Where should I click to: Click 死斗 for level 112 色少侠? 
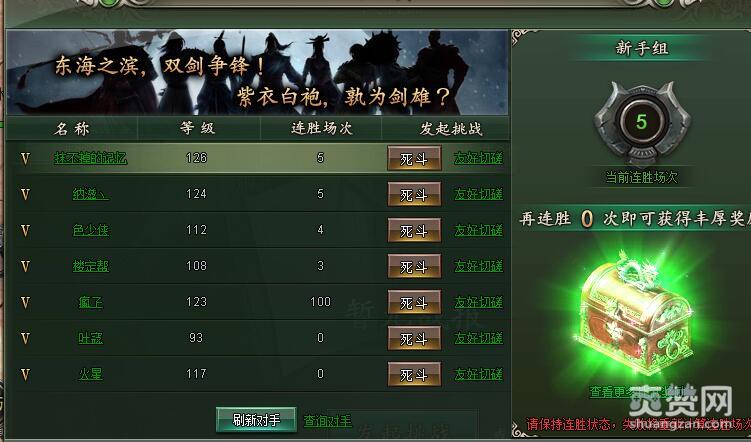click(x=414, y=230)
